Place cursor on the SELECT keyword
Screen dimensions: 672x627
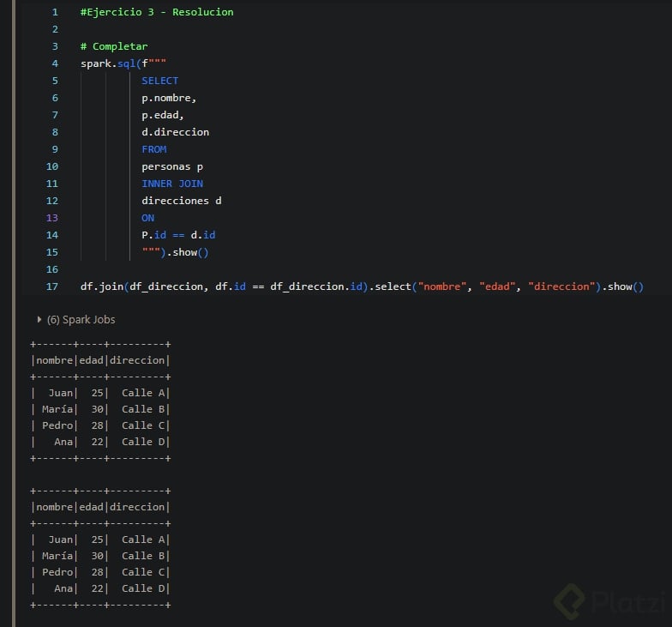coord(160,81)
